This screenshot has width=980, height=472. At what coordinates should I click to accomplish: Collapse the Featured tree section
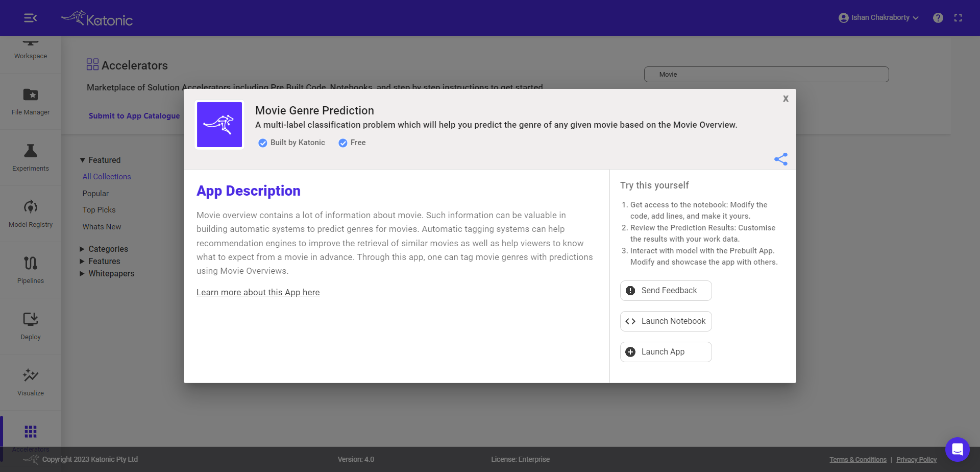click(83, 160)
